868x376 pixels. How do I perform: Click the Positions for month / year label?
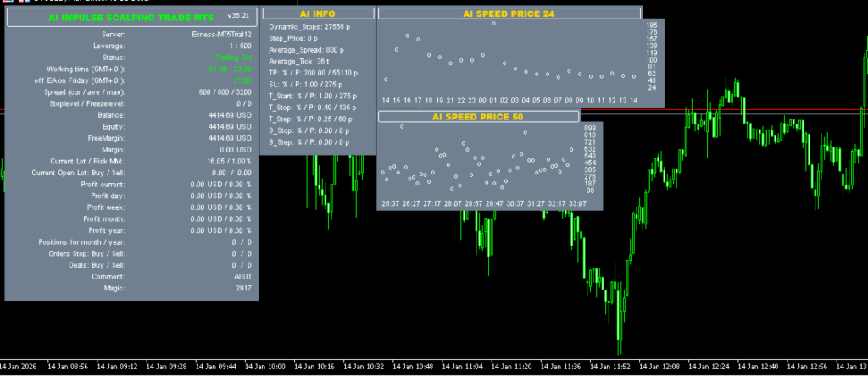coord(81,242)
